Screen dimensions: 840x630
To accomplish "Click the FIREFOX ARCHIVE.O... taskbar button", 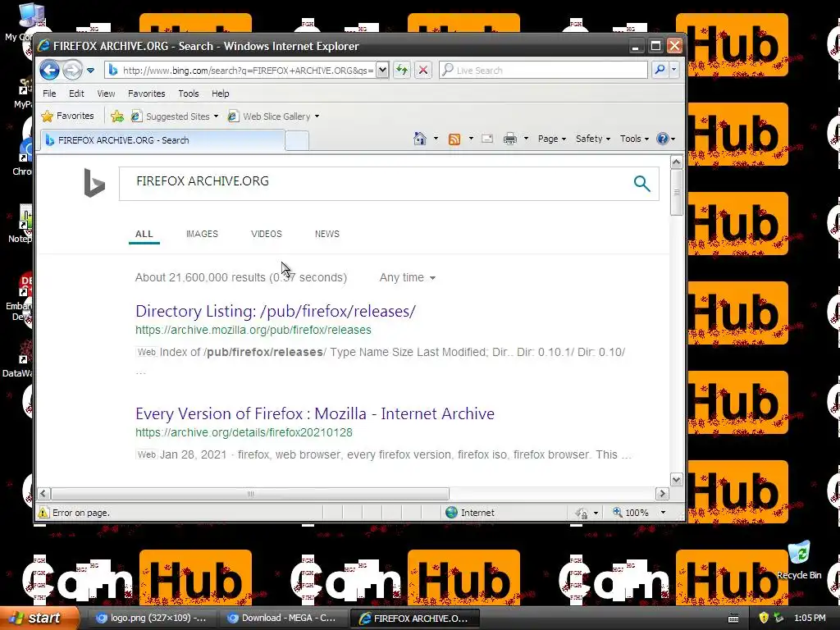I will [x=413, y=619].
